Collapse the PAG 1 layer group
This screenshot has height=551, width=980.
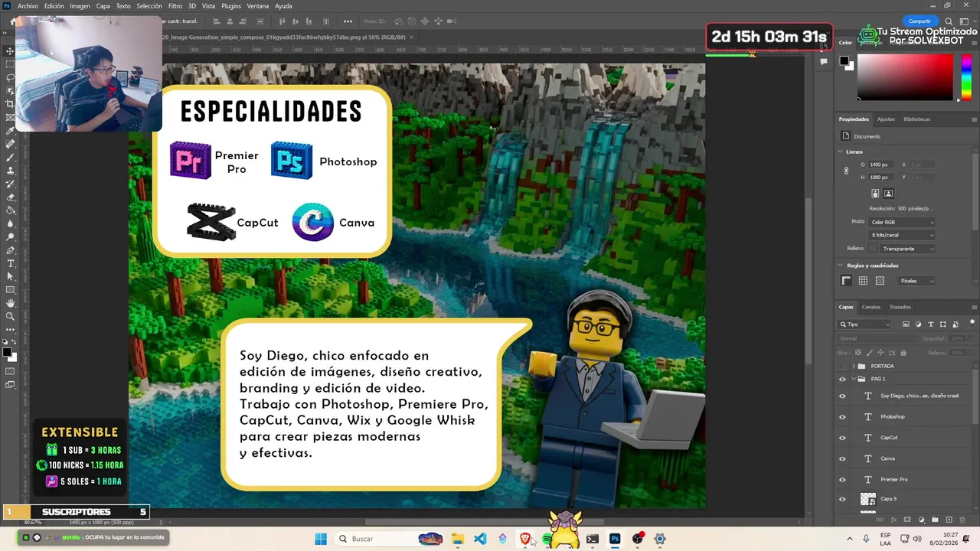click(x=853, y=379)
